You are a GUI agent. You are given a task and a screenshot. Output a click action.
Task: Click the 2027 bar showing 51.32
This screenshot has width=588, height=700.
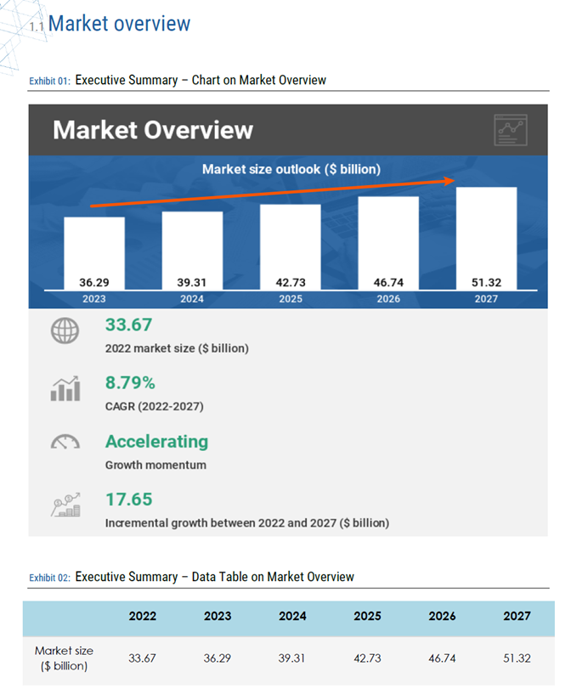[x=486, y=239]
